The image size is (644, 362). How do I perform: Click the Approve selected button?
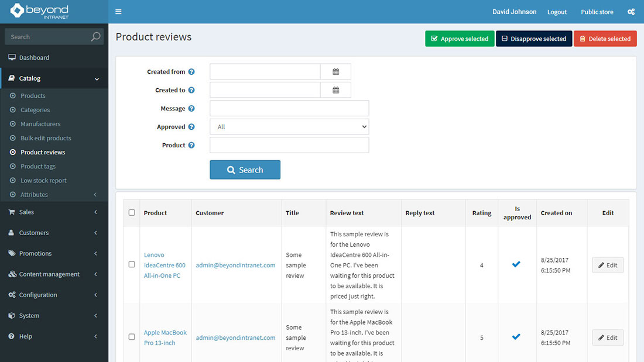coord(460,39)
